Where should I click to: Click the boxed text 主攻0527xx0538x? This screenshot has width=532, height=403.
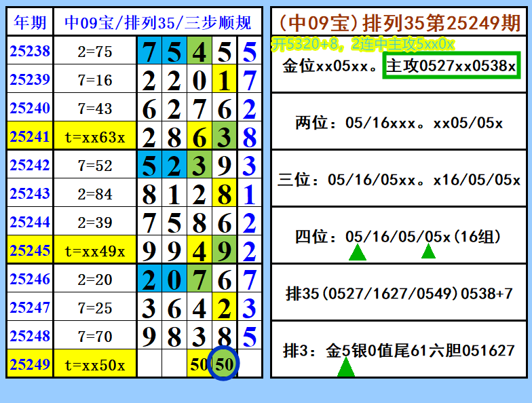coord(451,65)
